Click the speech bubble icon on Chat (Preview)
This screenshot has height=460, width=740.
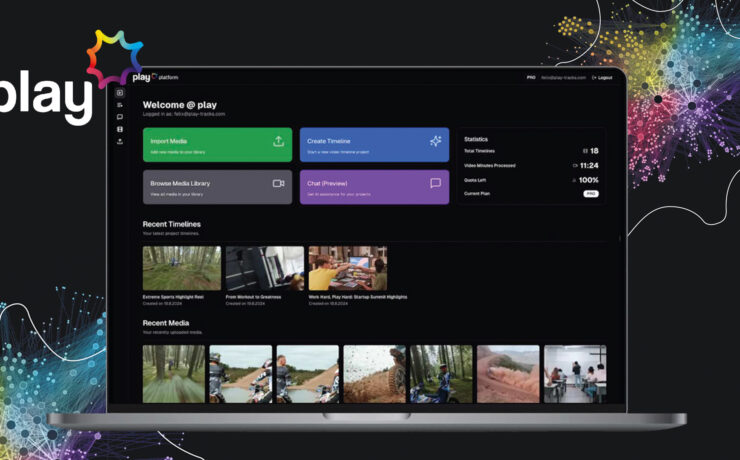coord(436,183)
